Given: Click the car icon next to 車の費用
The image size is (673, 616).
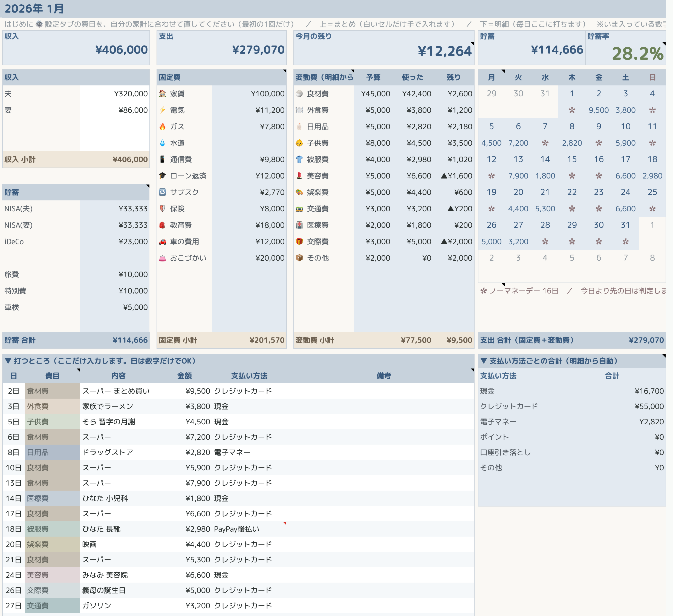Looking at the screenshot, I should tap(162, 241).
